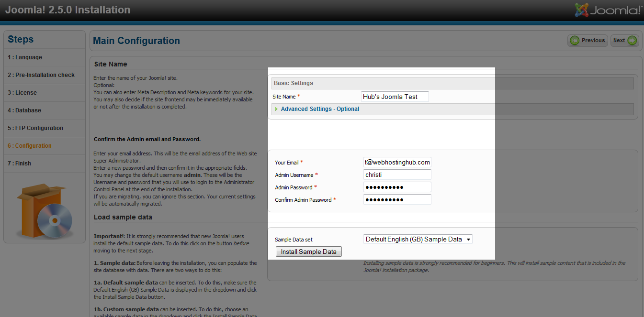The image size is (644, 317).
Task: Select the Confirm Admin Password field
Action: [397, 200]
